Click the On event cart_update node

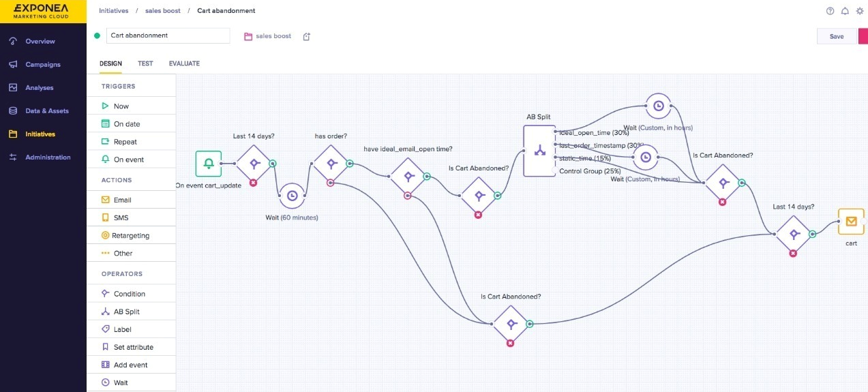[x=209, y=164]
